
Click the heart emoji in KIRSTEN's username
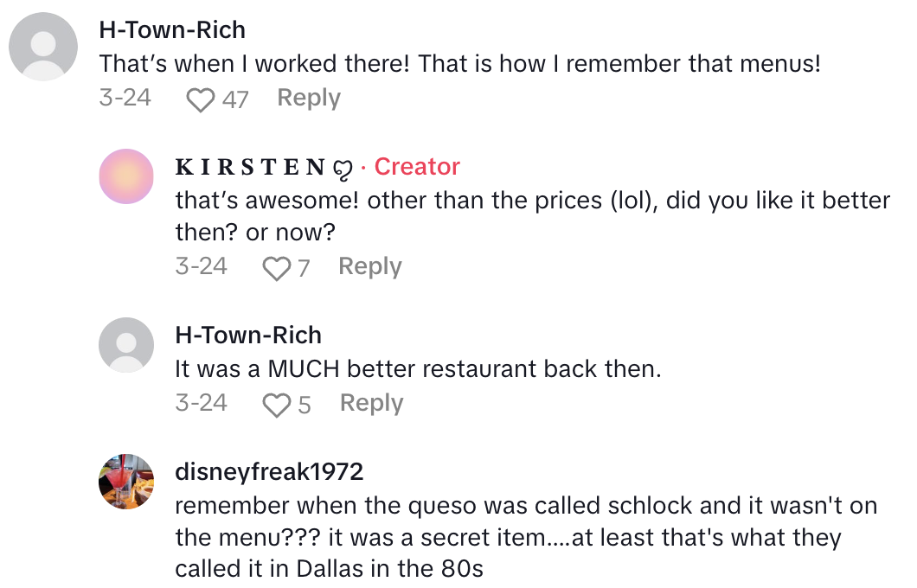click(343, 167)
